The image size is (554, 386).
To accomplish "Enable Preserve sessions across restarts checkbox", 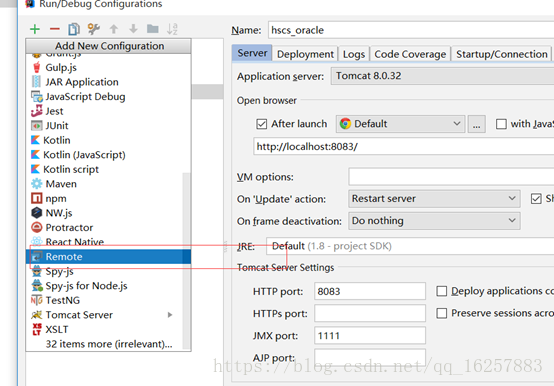I will [441, 313].
